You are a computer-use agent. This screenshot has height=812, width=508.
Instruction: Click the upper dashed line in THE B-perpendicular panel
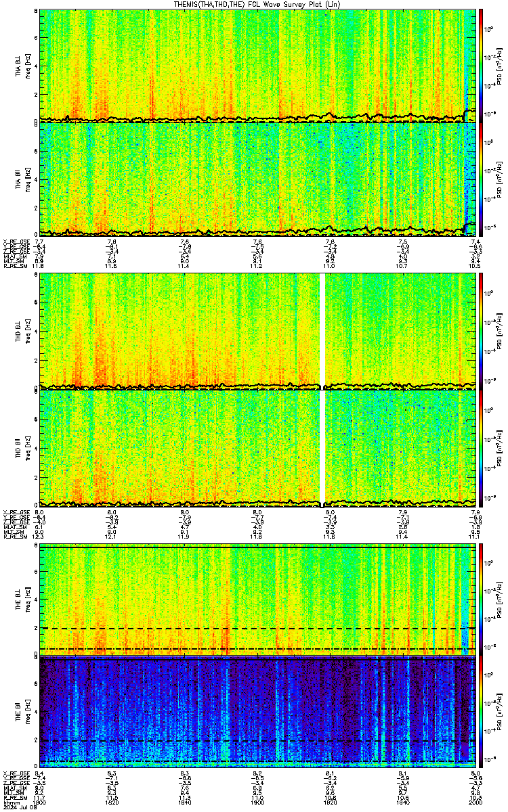[x=257, y=629]
